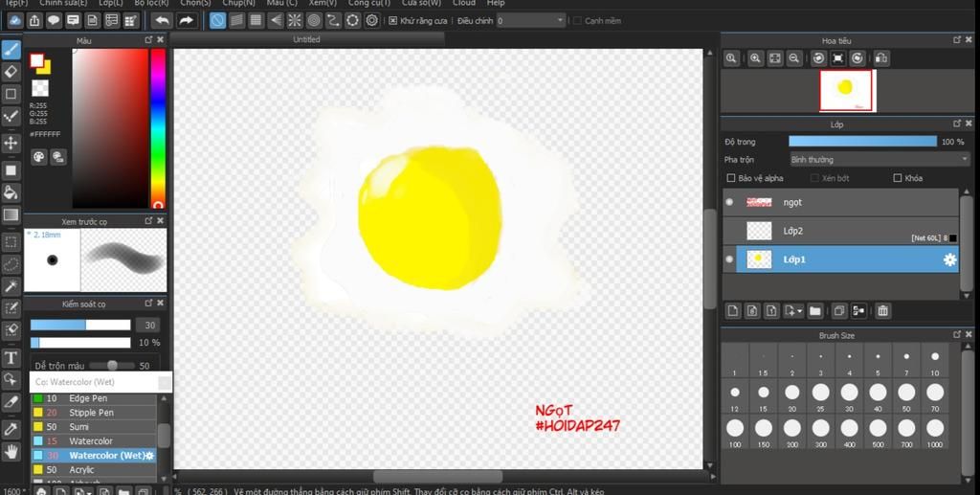Image resolution: width=980 pixels, height=495 pixels.
Task: Click the brush size value field 30
Action: point(148,325)
